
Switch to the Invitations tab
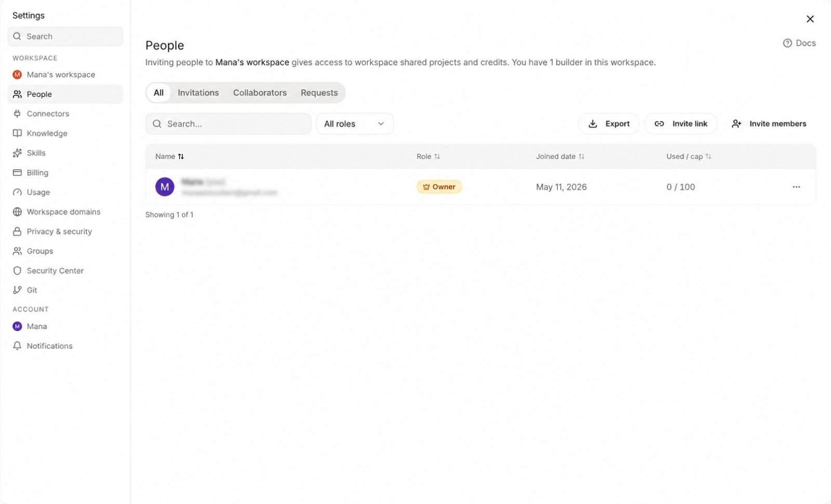(198, 93)
